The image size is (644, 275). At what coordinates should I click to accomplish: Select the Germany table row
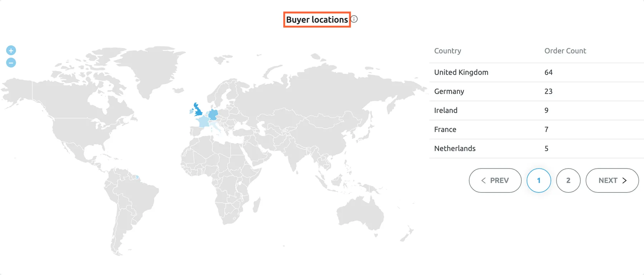(537, 91)
